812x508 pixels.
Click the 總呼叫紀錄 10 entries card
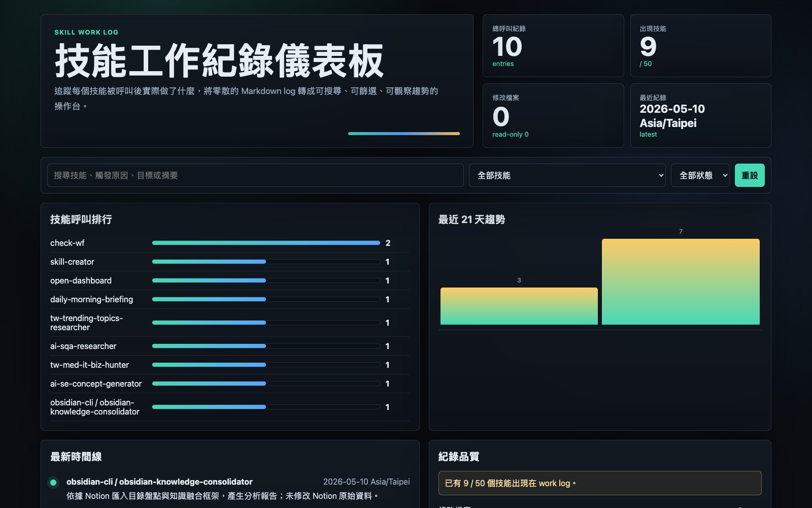click(553, 46)
